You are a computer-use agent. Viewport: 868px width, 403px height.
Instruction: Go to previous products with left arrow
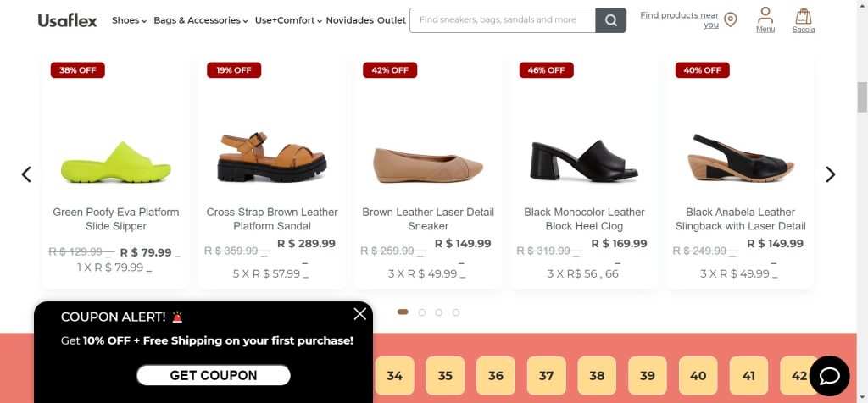click(26, 174)
